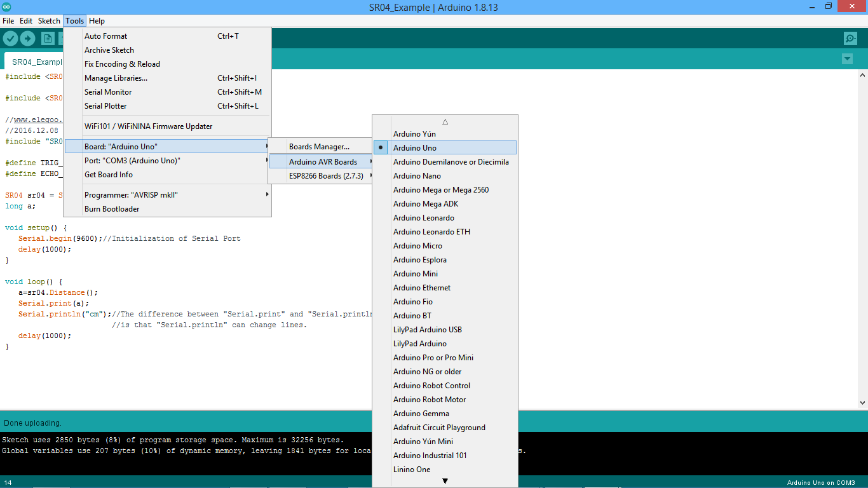Open the Serial Monitor magnifier icon
868x488 pixels.
tap(850, 38)
